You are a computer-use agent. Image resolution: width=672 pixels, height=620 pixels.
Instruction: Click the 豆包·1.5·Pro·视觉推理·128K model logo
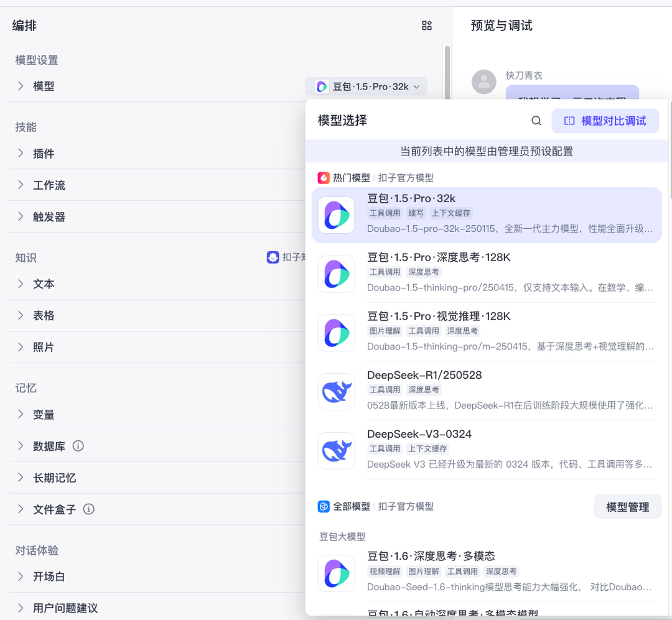pos(337,333)
